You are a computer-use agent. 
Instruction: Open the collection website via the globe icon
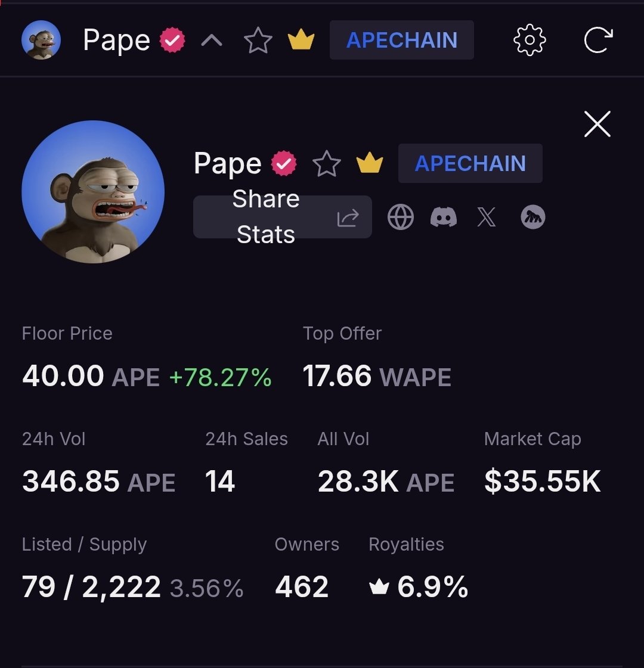[400, 217]
